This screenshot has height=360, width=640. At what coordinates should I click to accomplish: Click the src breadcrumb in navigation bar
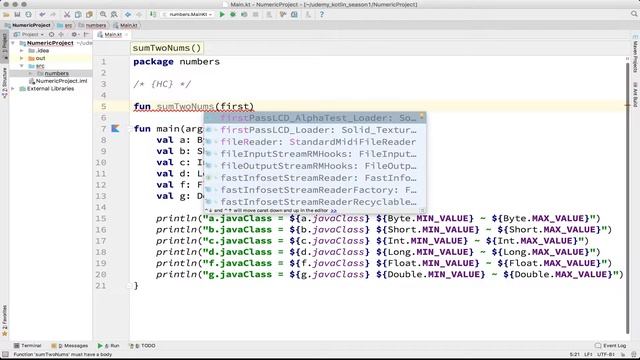(x=65, y=25)
